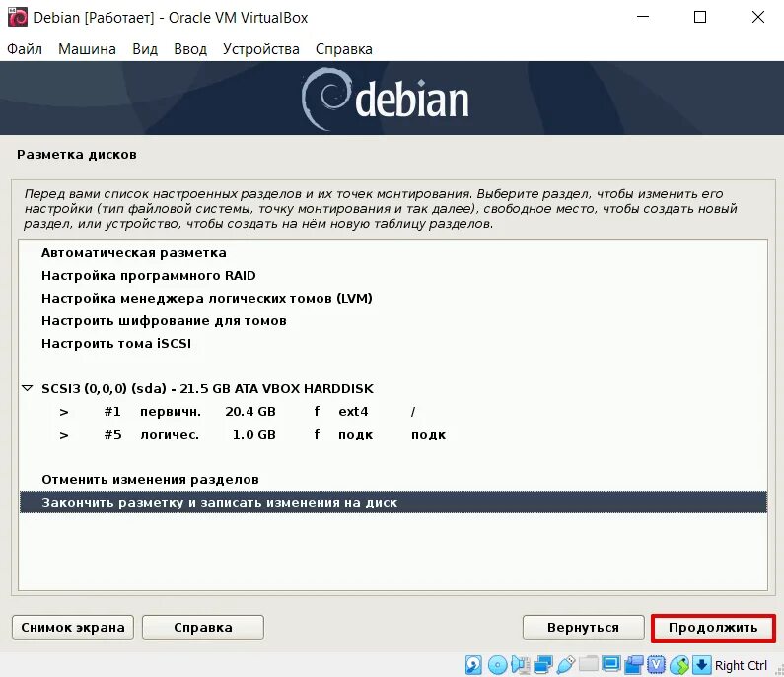Select Настроить шифрование для томов
The image size is (784, 677).
393,321
